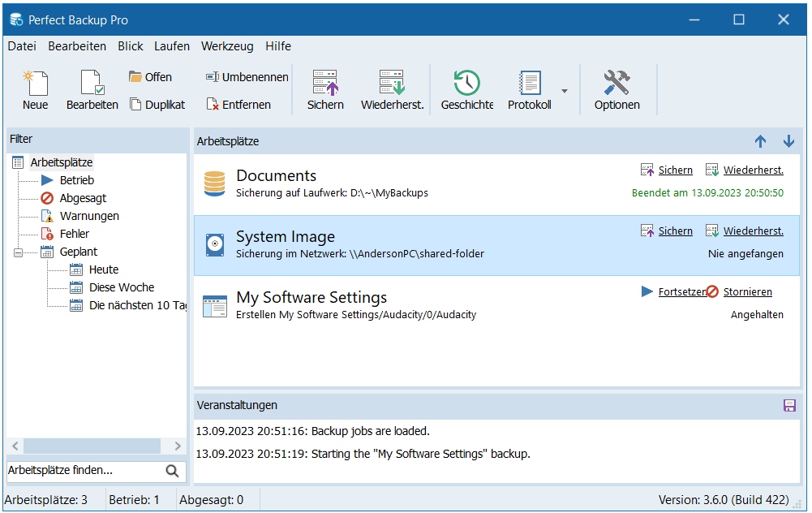Open the Geschichte history icon

[x=466, y=84]
